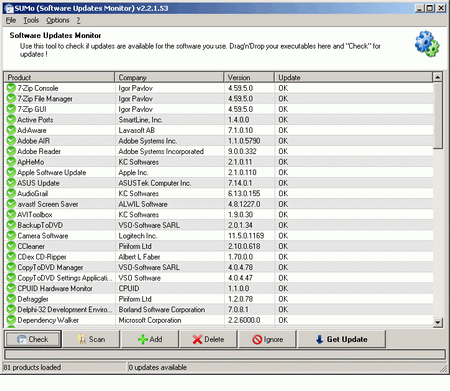
Task: Click the list scrollbar up arrow
Action: [x=438, y=77]
